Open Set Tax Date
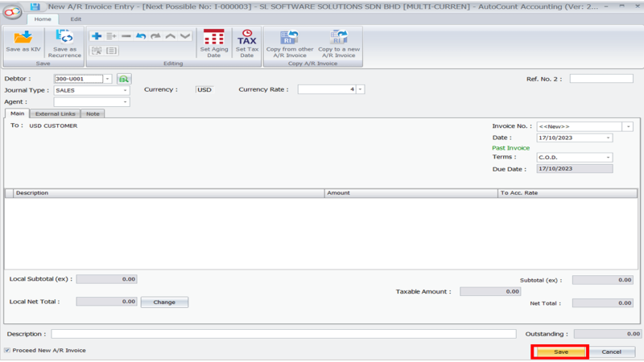 click(247, 43)
